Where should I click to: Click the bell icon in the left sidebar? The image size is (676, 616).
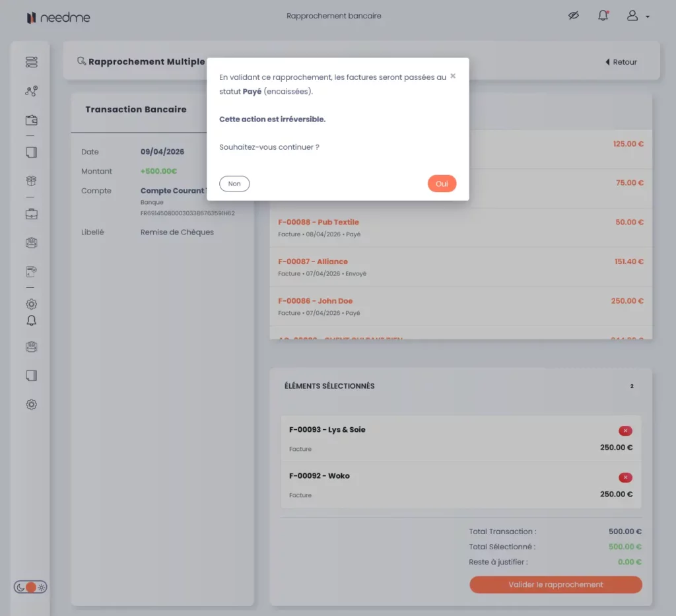point(31,321)
